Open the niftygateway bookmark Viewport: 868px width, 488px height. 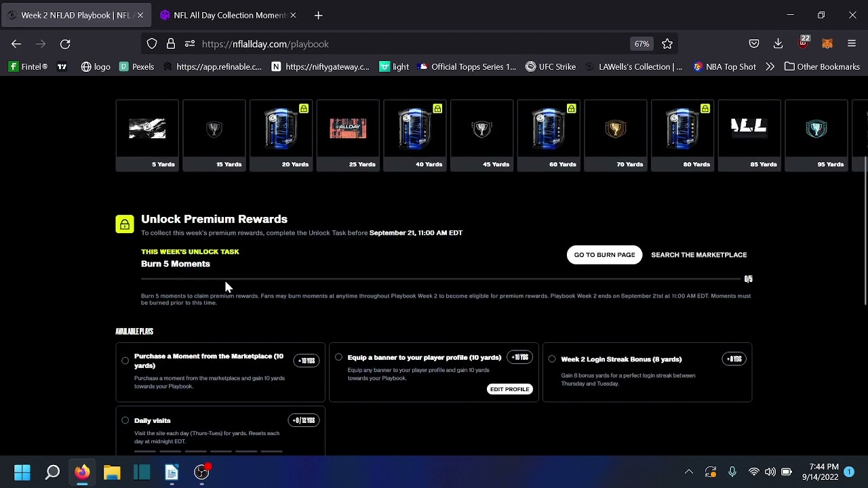click(x=321, y=66)
